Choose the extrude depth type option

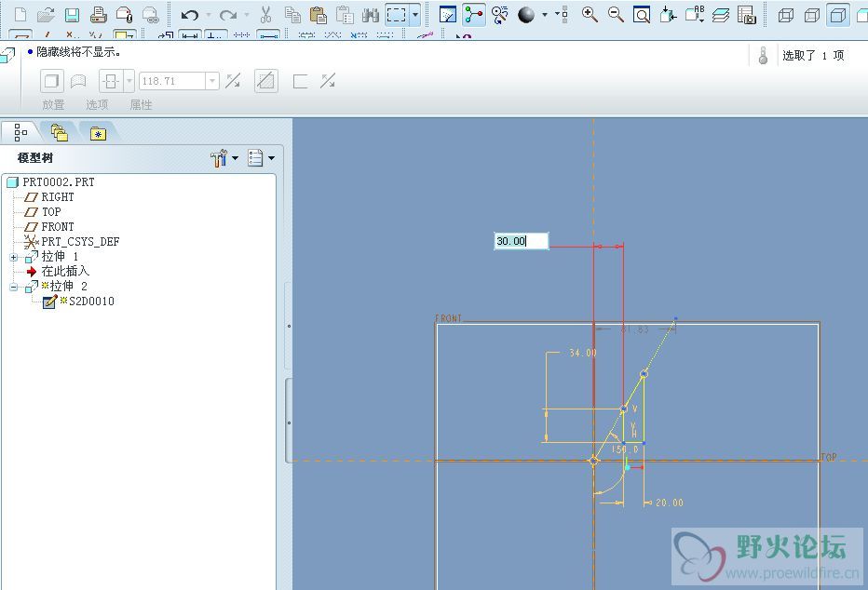(111, 81)
